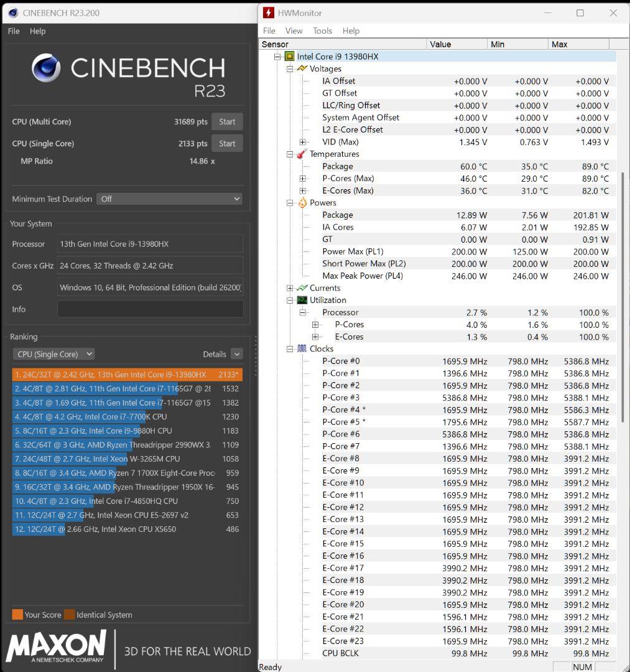Image resolution: width=630 pixels, height=672 pixels.
Task: Expand the E-Cores utilization row
Action: (x=315, y=337)
